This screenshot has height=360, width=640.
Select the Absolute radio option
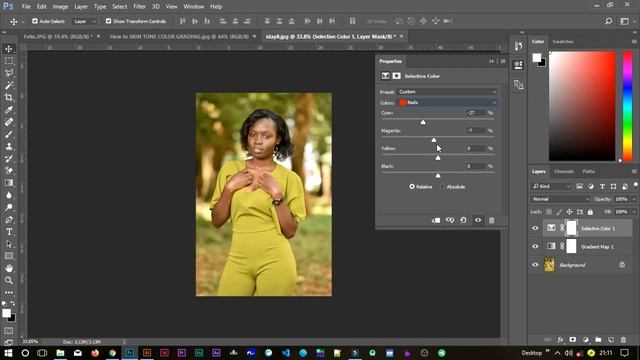point(443,187)
